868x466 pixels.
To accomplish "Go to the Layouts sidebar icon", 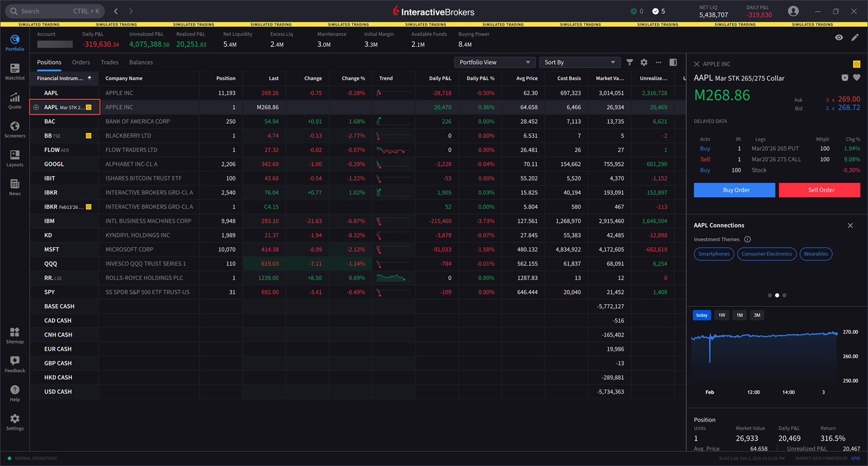I will tap(15, 158).
